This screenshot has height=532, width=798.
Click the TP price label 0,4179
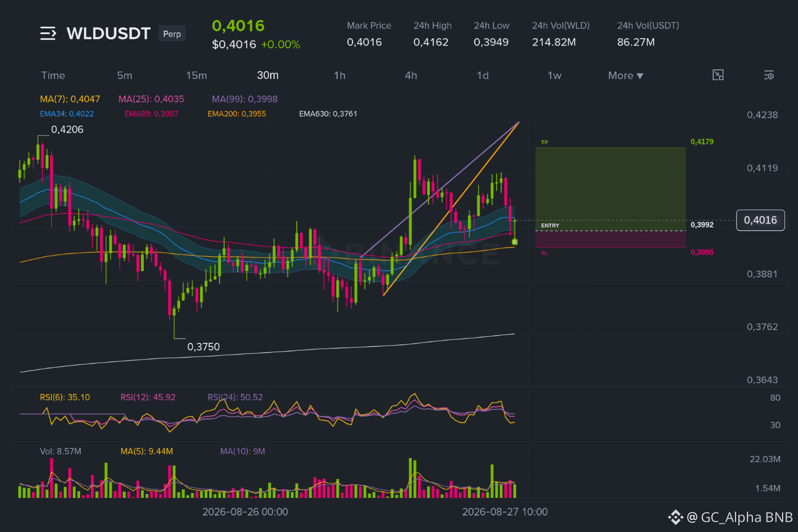pos(702,142)
